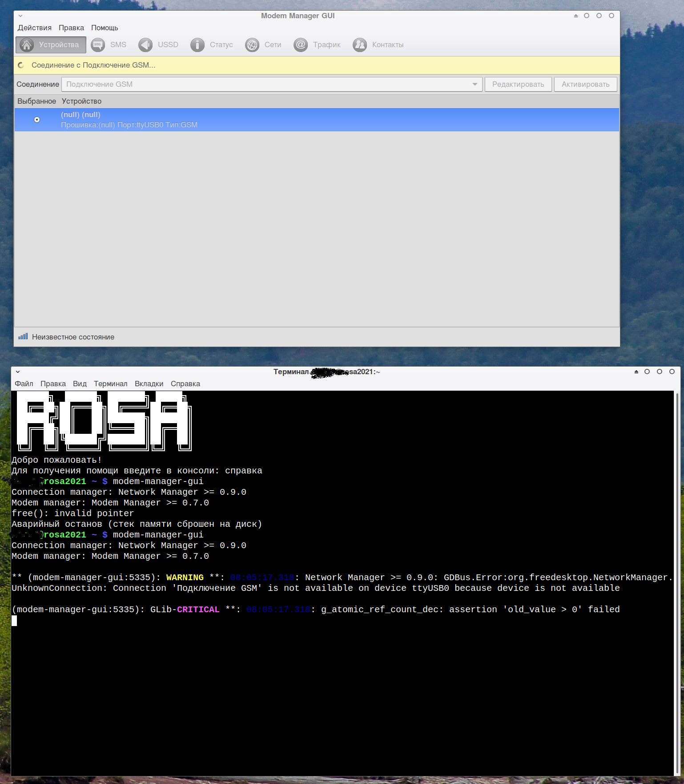
Task: Open the Устройства devices page
Action: click(x=51, y=45)
